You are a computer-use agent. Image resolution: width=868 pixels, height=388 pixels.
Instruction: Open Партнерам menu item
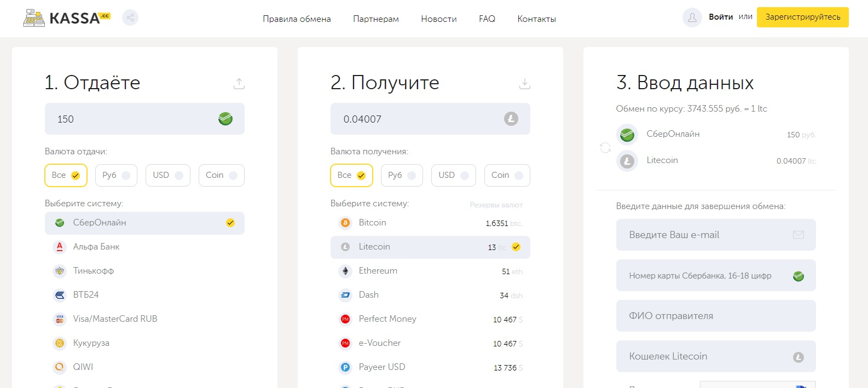tap(376, 19)
